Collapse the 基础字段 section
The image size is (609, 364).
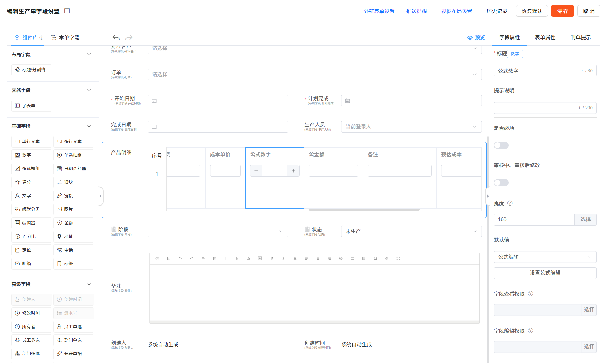89,126
